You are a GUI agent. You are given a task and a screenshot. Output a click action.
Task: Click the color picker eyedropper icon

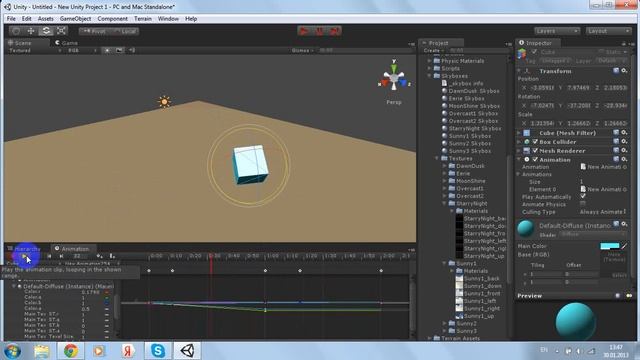click(624, 246)
